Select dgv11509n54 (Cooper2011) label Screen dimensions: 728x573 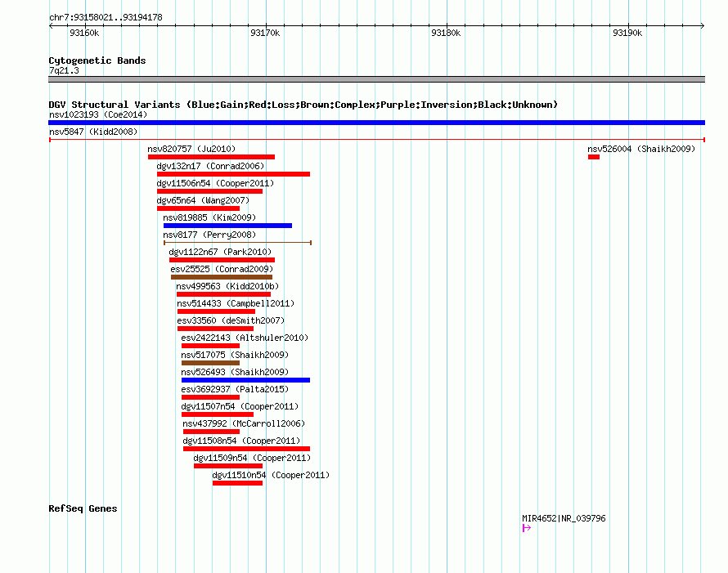click(252, 458)
